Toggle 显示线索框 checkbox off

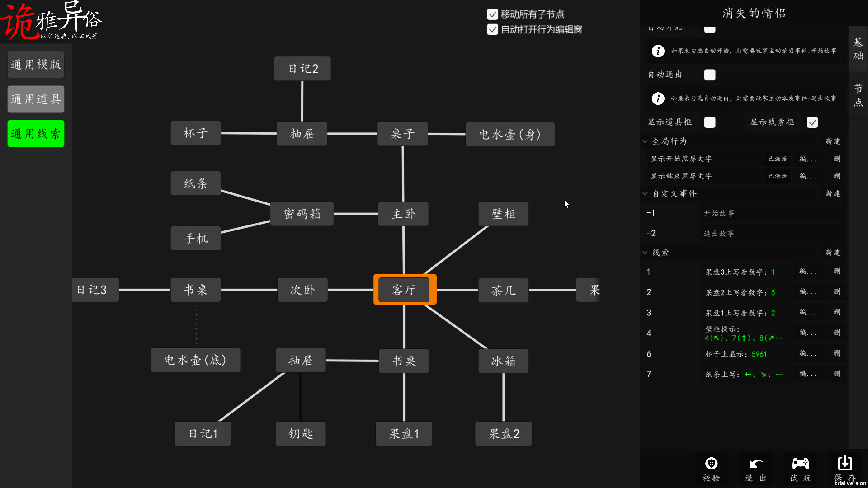812,122
